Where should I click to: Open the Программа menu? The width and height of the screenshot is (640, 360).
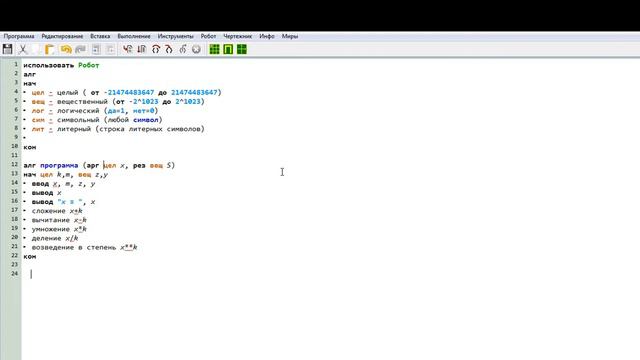(19, 36)
